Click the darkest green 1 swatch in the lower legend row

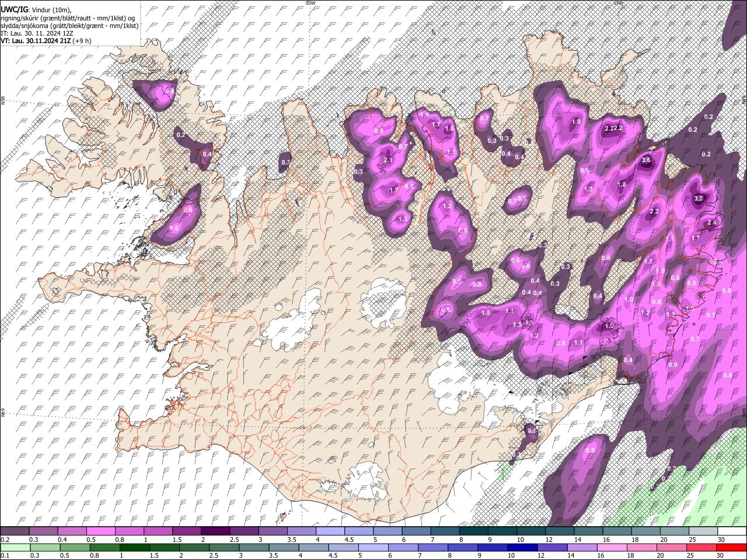click(135, 547)
